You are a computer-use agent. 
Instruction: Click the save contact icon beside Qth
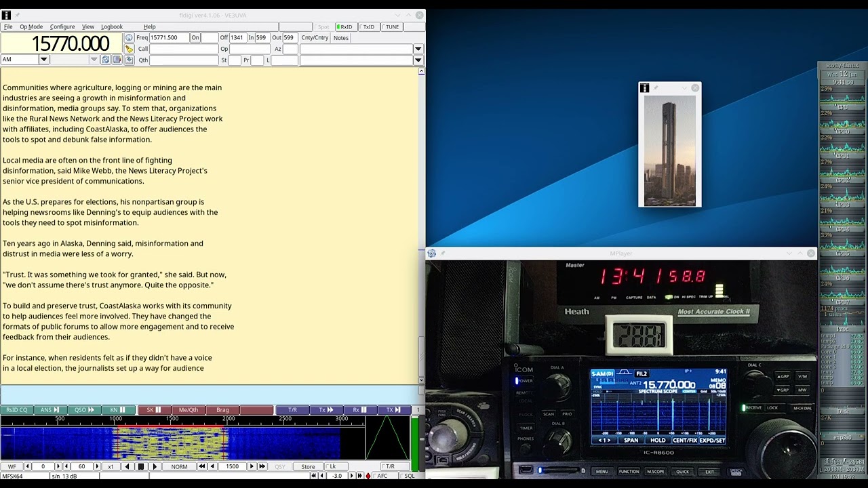(x=129, y=60)
